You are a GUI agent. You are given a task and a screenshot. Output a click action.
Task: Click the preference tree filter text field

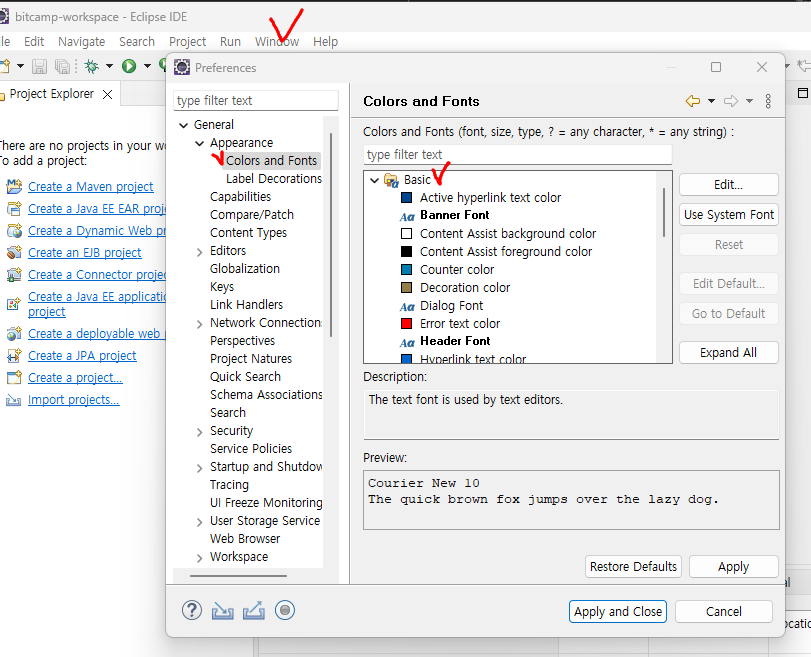tap(256, 100)
